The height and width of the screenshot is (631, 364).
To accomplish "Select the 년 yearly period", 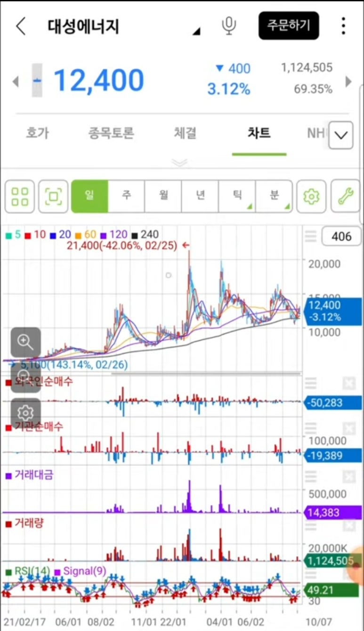I will 200,196.
